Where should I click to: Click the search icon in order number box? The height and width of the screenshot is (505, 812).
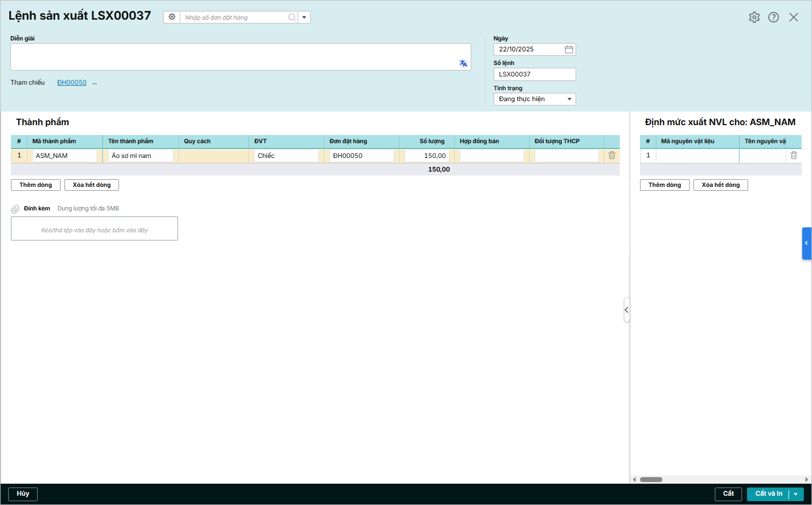click(292, 17)
